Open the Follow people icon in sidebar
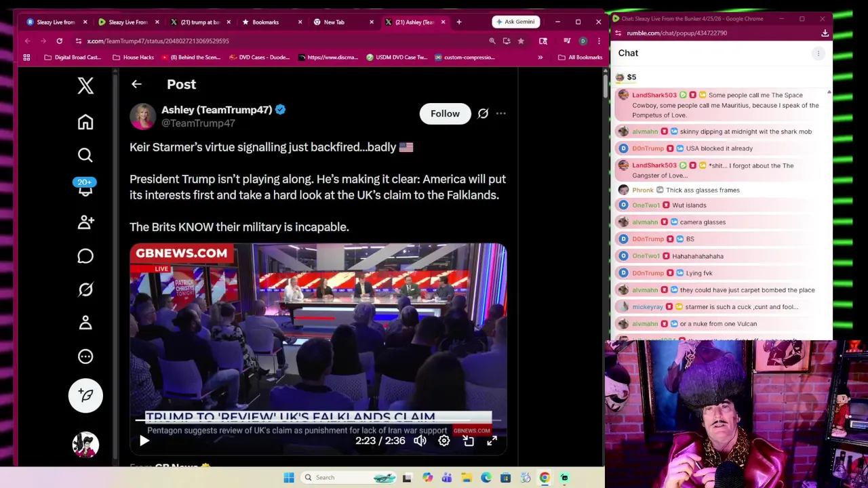 85,222
